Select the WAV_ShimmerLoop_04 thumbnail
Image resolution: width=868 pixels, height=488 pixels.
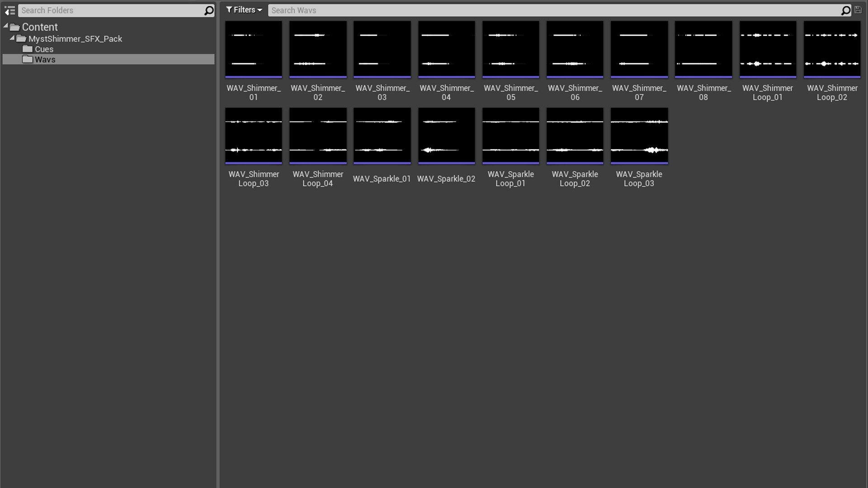pos(318,136)
